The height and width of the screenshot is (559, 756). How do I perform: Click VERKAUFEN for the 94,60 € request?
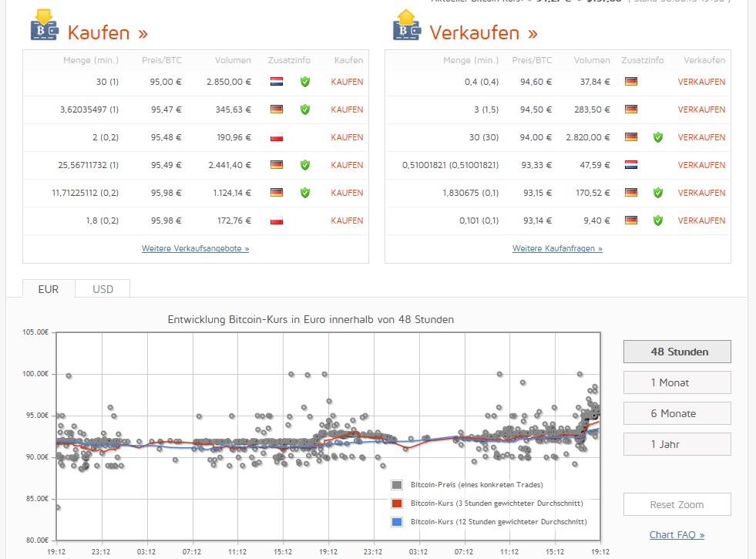tap(701, 82)
